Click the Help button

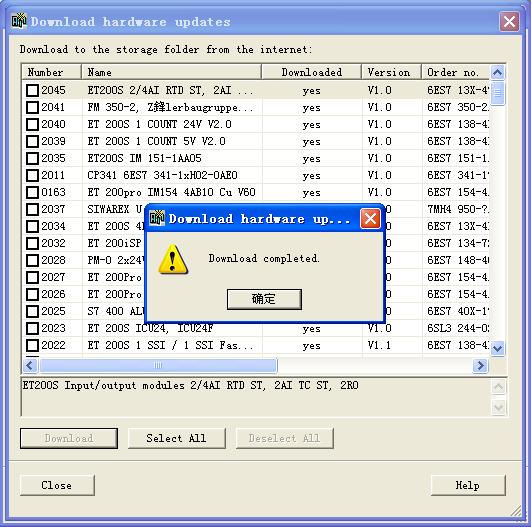click(468, 485)
